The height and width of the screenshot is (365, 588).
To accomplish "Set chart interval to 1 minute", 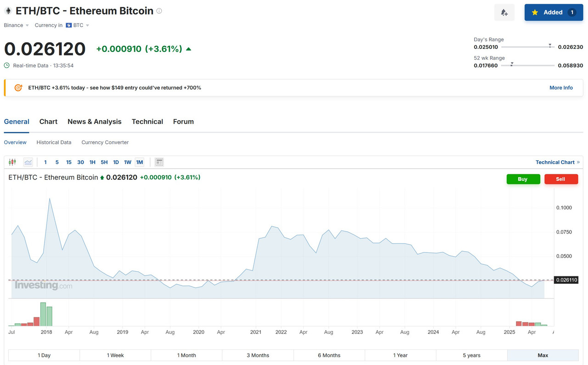I will click(x=45, y=162).
